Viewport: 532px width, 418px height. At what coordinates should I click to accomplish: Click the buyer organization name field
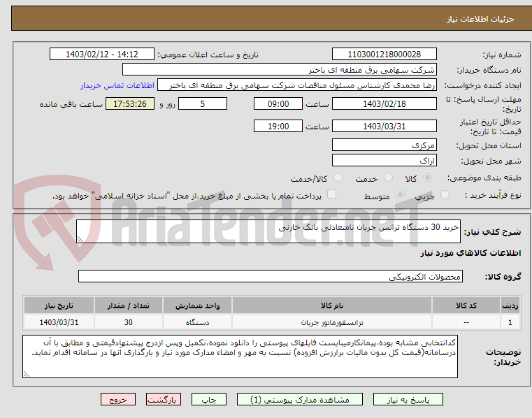coord(279,70)
